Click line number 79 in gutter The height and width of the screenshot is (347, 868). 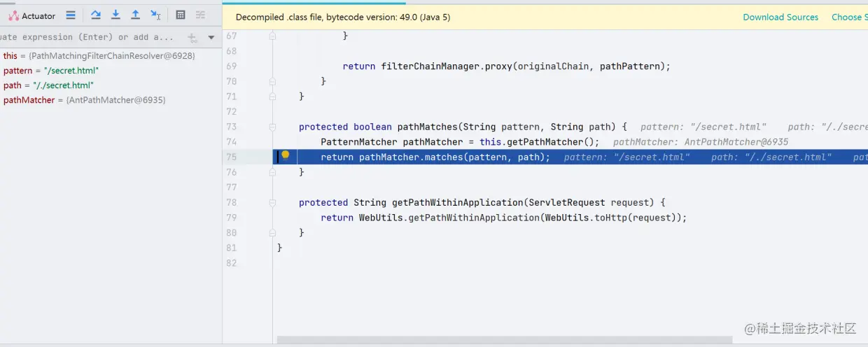tap(231, 218)
